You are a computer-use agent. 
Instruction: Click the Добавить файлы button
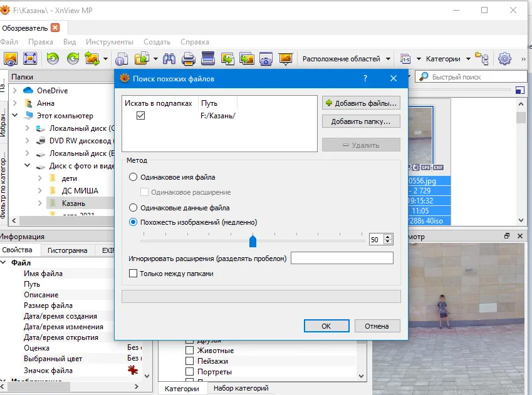(x=361, y=103)
